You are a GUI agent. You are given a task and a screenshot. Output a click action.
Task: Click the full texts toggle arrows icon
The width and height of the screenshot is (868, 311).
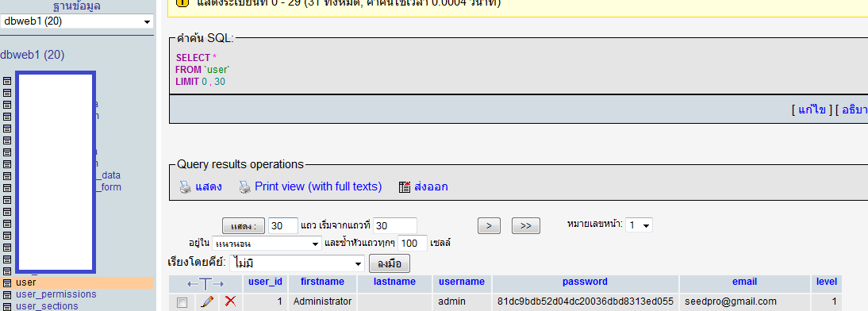pos(205,284)
